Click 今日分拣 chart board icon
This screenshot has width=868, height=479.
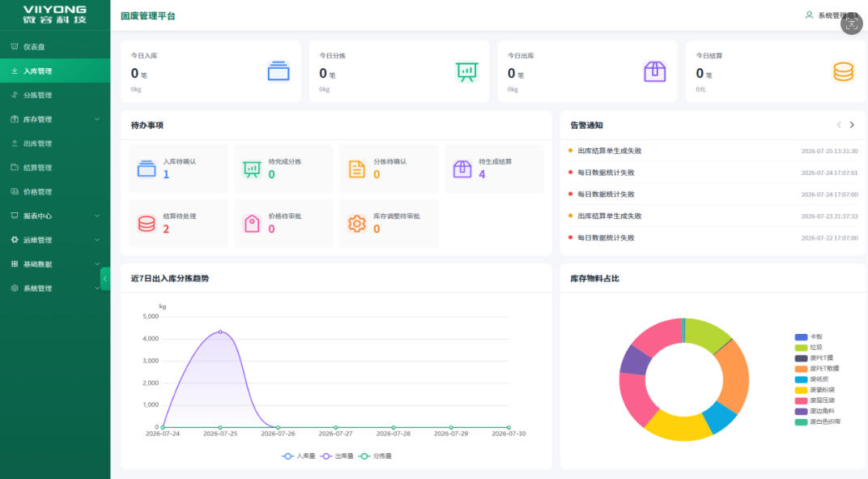[466, 71]
